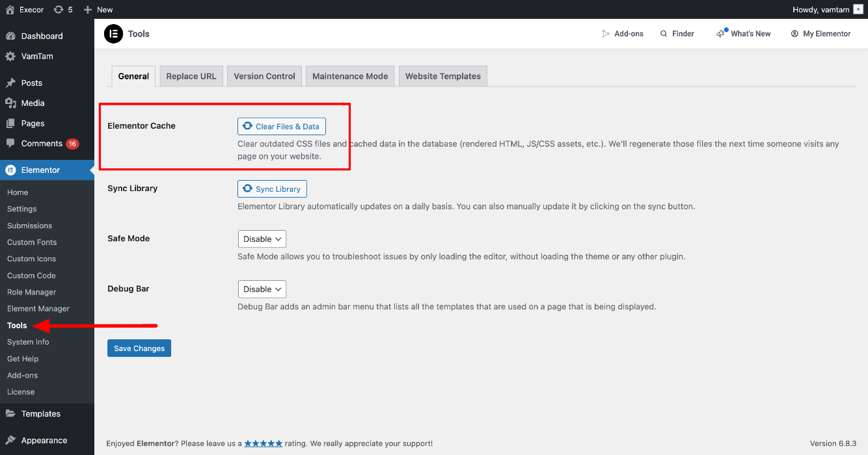868x455 pixels.
Task: Switch to the General tab
Action: pos(133,76)
